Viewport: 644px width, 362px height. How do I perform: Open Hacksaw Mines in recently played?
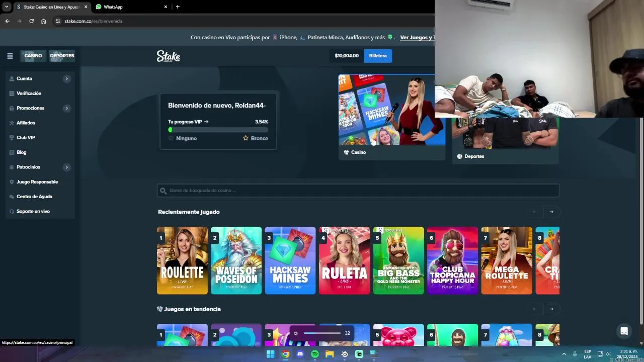[290, 260]
